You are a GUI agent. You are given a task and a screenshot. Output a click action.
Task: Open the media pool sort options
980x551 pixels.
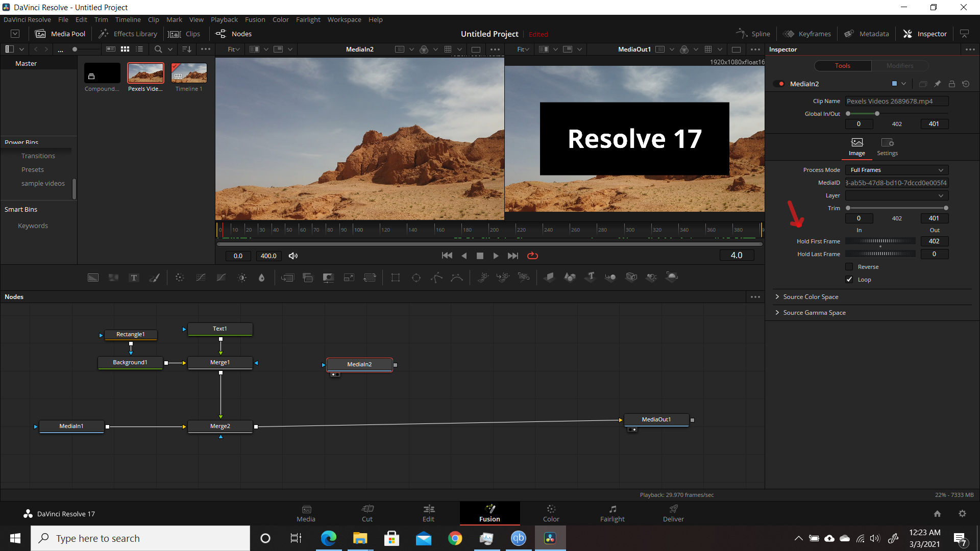(187, 49)
